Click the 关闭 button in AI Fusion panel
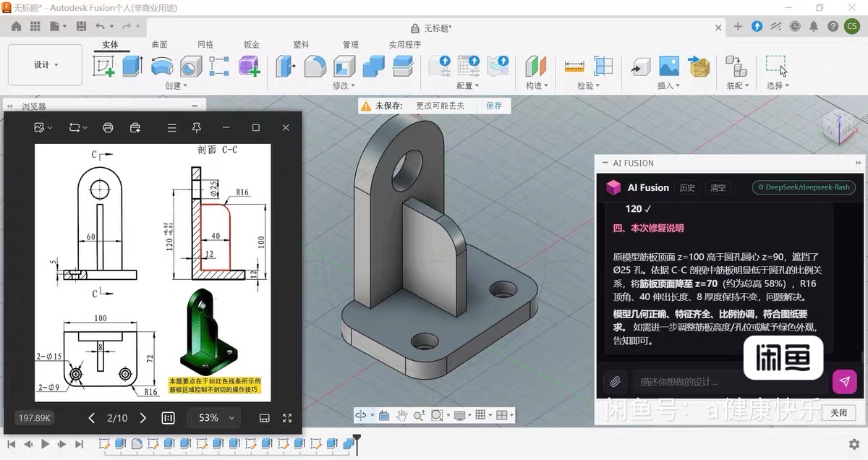The width and height of the screenshot is (868, 460). (x=838, y=412)
